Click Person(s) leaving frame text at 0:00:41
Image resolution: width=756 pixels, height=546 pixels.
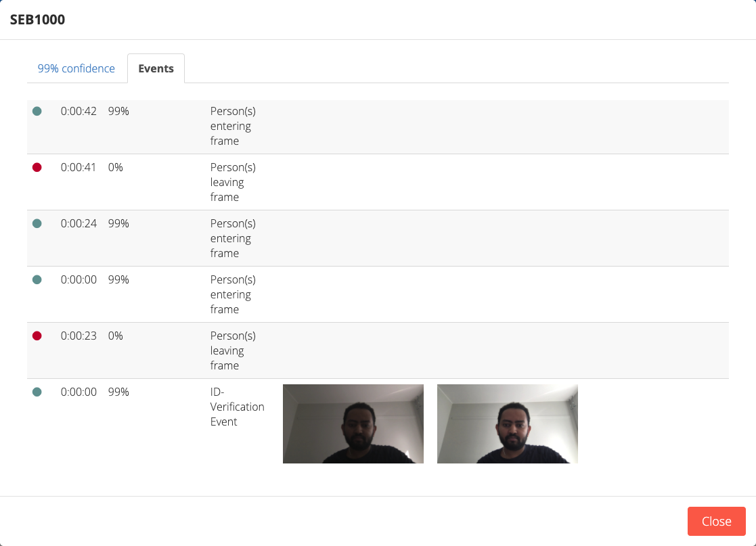(x=233, y=182)
